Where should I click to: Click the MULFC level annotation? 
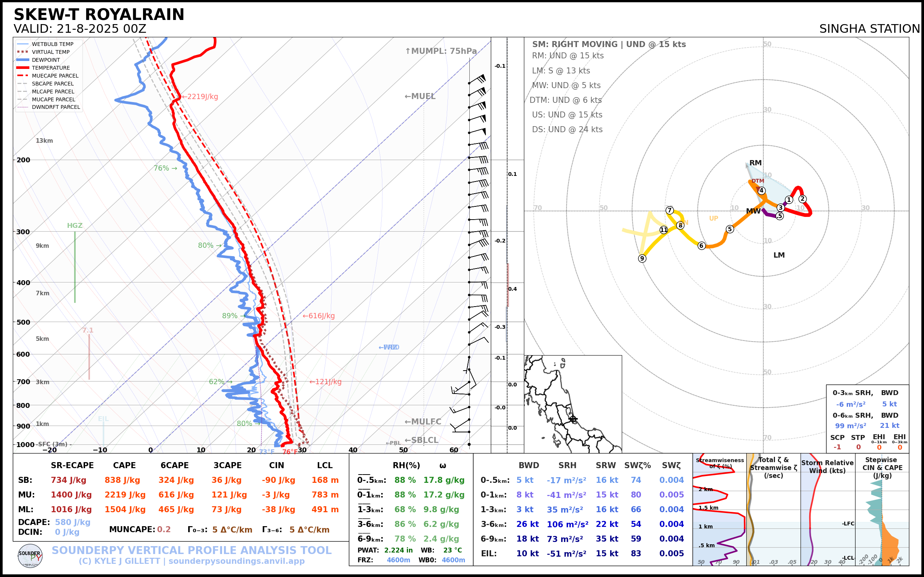pyautogui.click(x=423, y=422)
